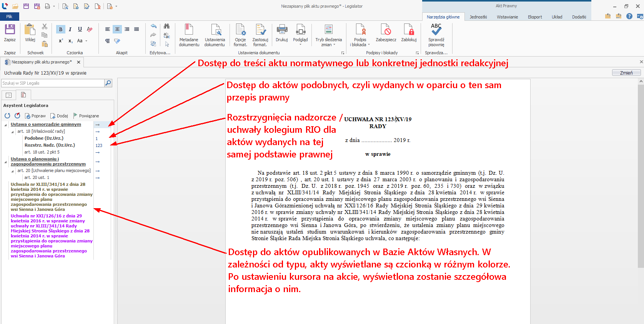Click the Szukaj w SIP Legalis search field
The height and width of the screenshot is (324, 644).
click(53, 83)
